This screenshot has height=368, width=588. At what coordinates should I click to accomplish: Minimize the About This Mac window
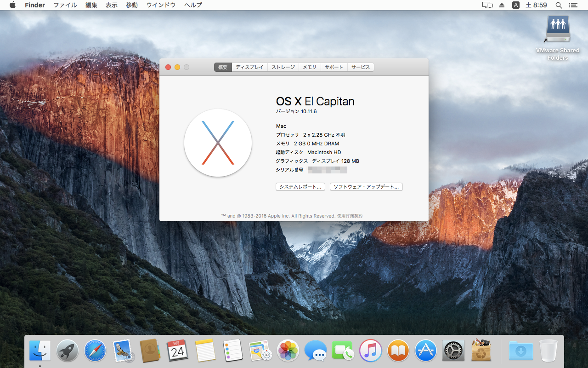(x=177, y=67)
